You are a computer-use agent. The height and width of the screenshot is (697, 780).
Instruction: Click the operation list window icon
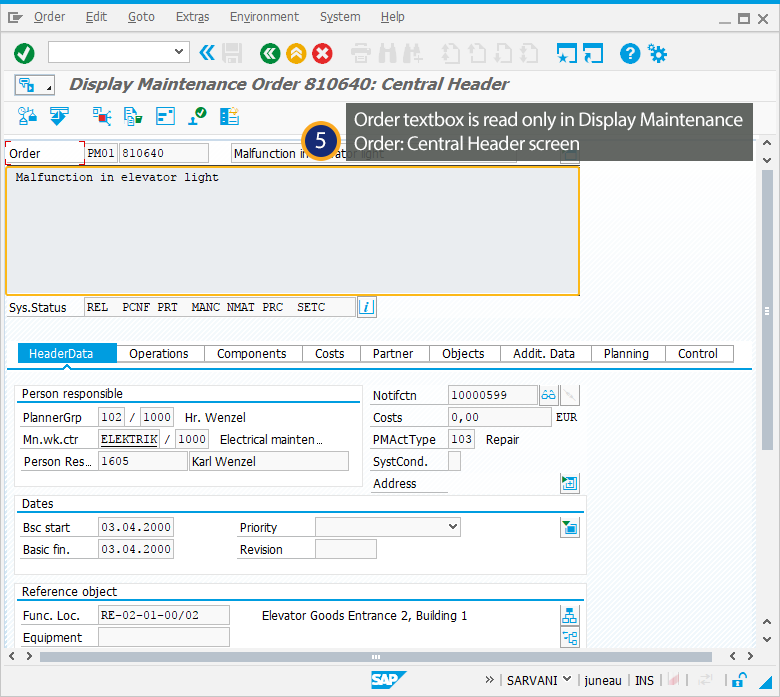pyautogui.click(x=165, y=116)
